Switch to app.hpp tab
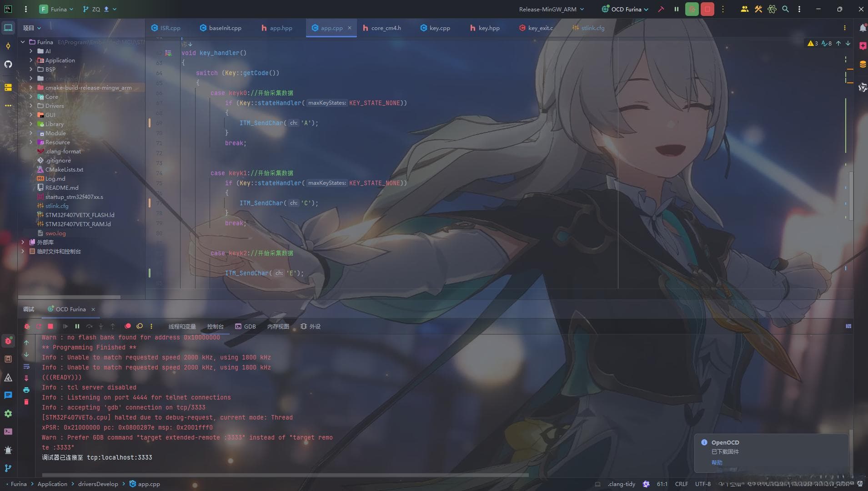 277,28
